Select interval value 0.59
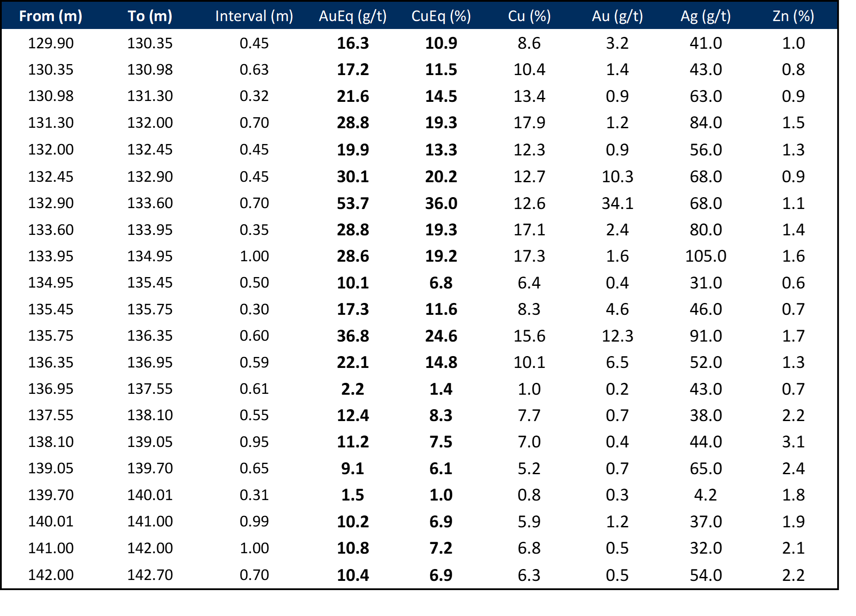 click(x=254, y=362)
